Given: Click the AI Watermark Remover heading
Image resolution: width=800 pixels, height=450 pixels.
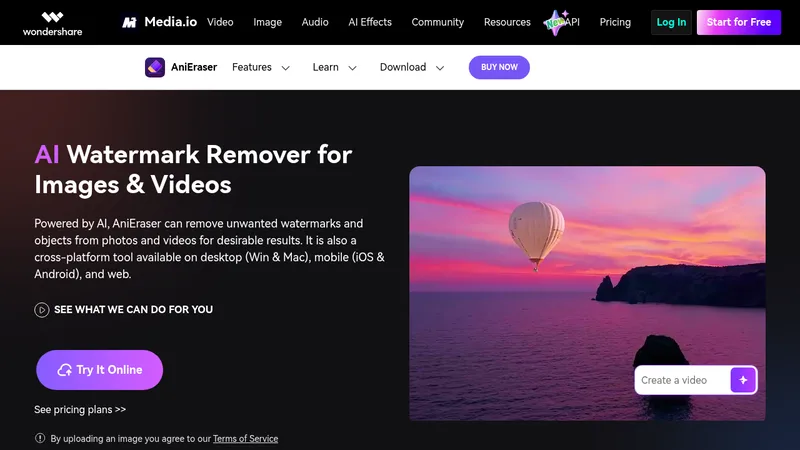Looking at the screenshot, I should (193, 169).
